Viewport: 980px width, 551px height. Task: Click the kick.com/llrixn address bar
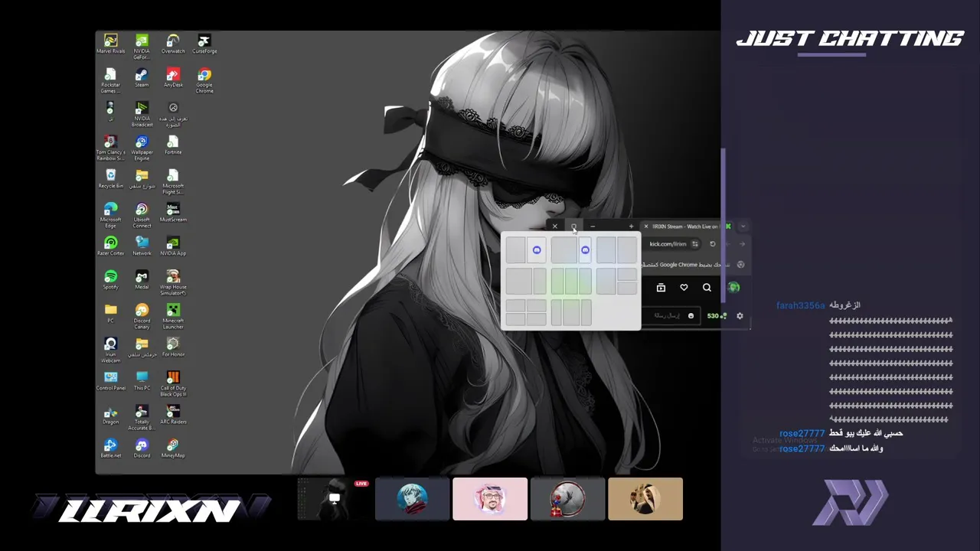668,244
